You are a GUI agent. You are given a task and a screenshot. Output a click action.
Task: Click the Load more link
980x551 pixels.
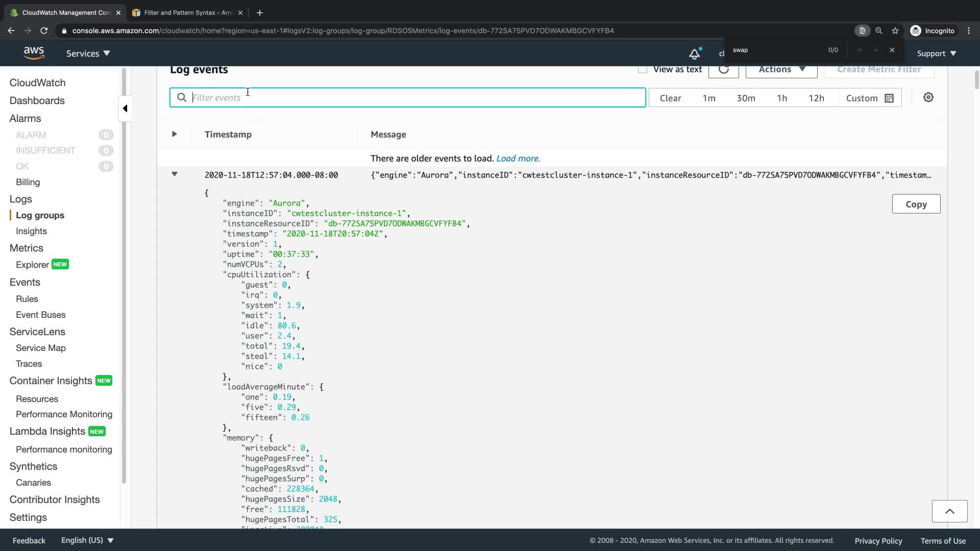point(518,158)
